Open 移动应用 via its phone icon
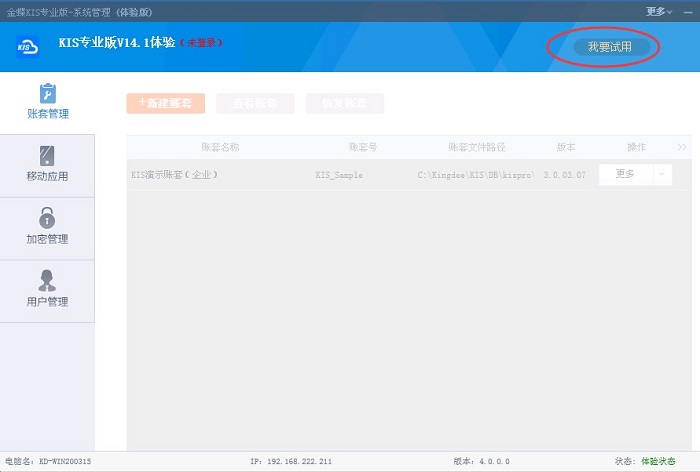This screenshot has height=472, width=700. (47, 157)
